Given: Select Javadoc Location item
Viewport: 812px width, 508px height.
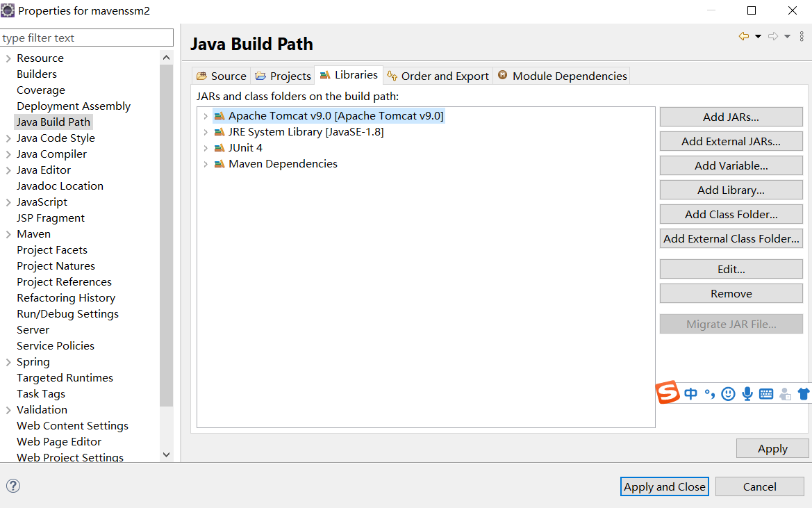Looking at the screenshot, I should pos(60,186).
